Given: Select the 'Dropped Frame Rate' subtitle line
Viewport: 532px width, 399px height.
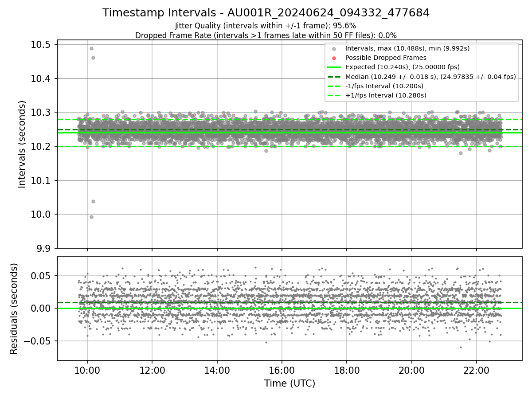Looking at the screenshot, I should [266, 35].
